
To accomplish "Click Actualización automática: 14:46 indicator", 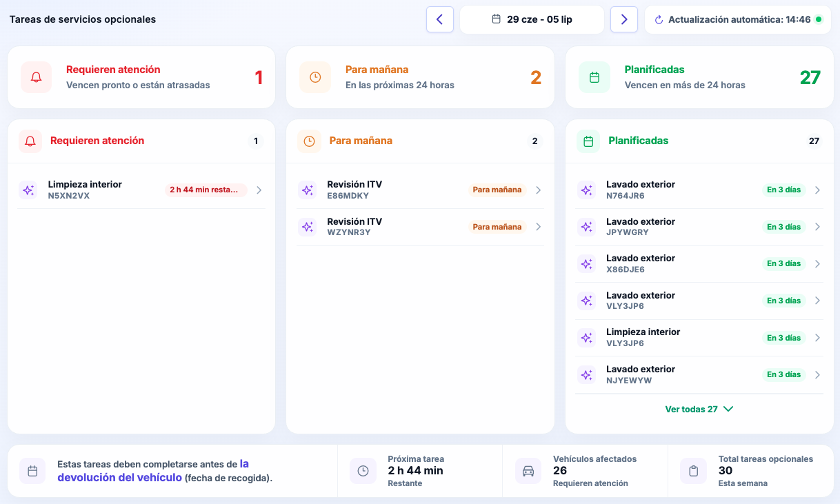I will pos(739,19).
